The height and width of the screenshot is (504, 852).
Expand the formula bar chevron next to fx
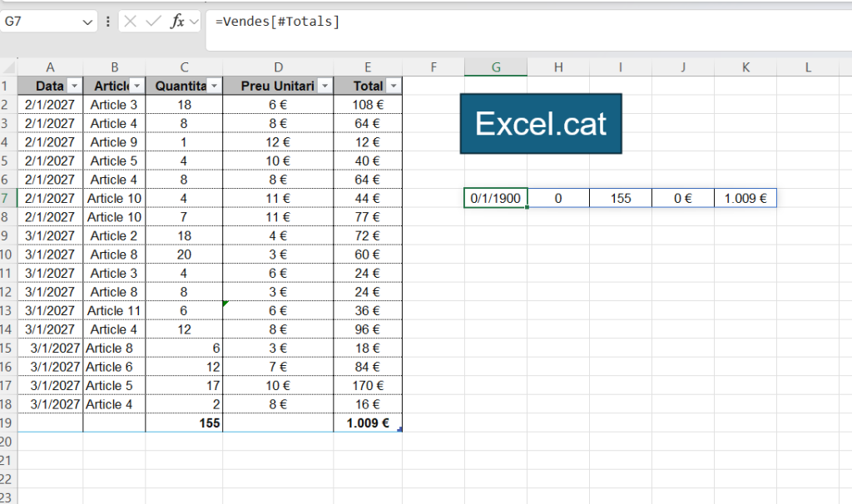click(x=194, y=22)
